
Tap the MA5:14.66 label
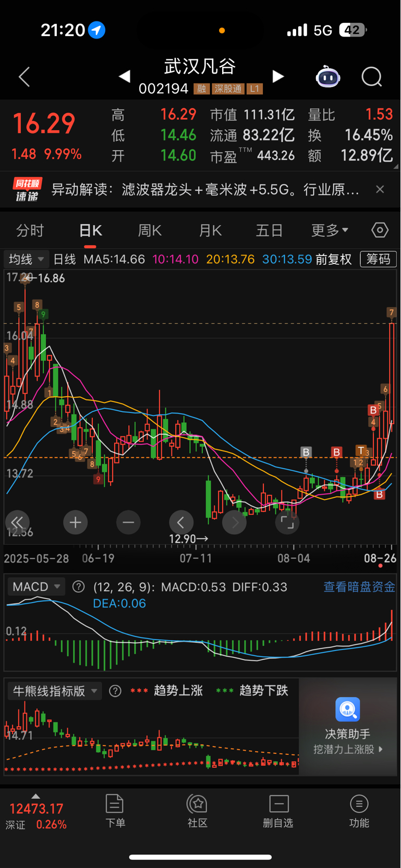[114, 259]
